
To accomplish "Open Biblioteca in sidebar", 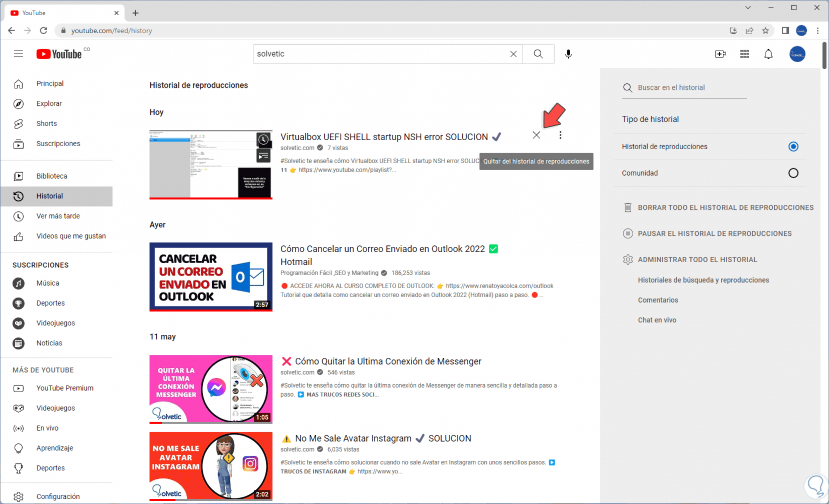I will pyautogui.click(x=56, y=176).
